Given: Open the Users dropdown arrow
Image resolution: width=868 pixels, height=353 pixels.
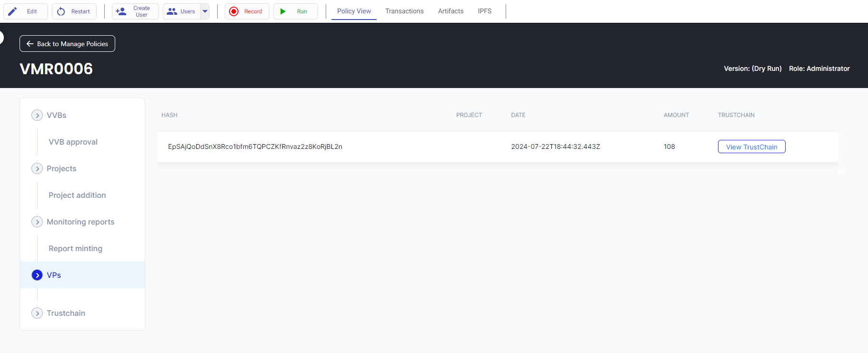Looking at the screenshot, I should point(205,11).
